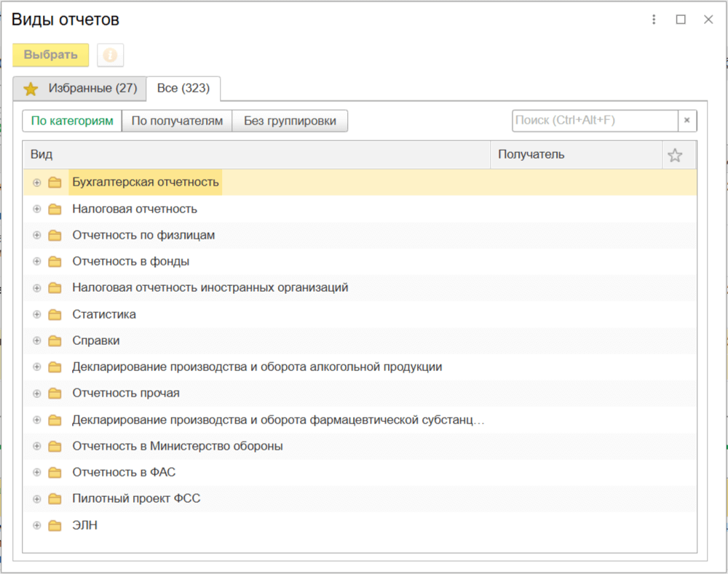Click the star icon in table header
This screenshot has width=728, height=574.
(675, 155)
